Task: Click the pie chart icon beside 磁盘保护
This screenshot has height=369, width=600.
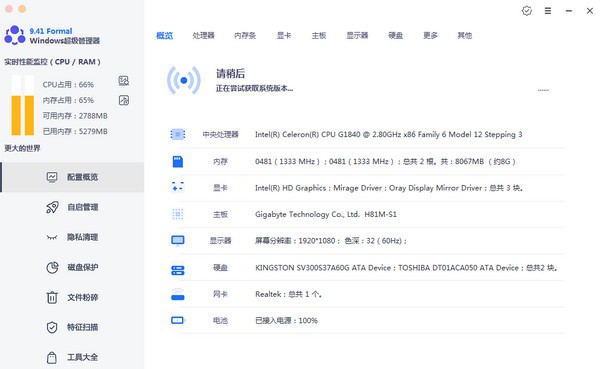Action: click(x=52, y=267)
